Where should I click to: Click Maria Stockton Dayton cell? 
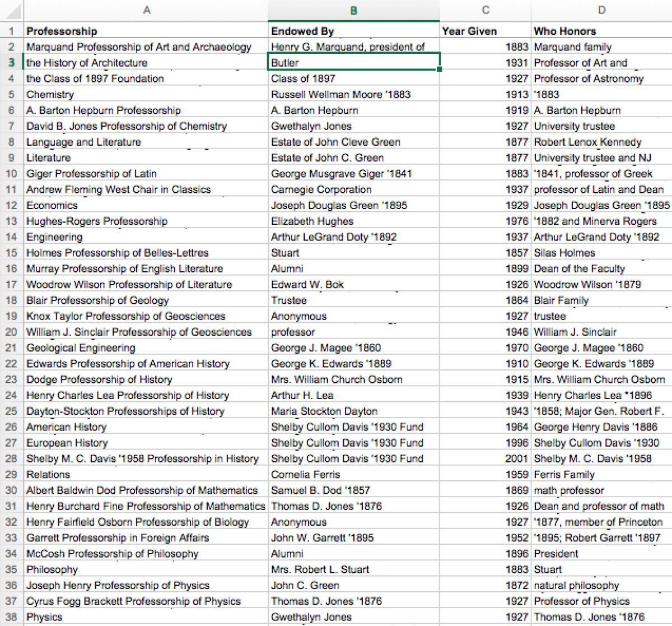[354, 411]
